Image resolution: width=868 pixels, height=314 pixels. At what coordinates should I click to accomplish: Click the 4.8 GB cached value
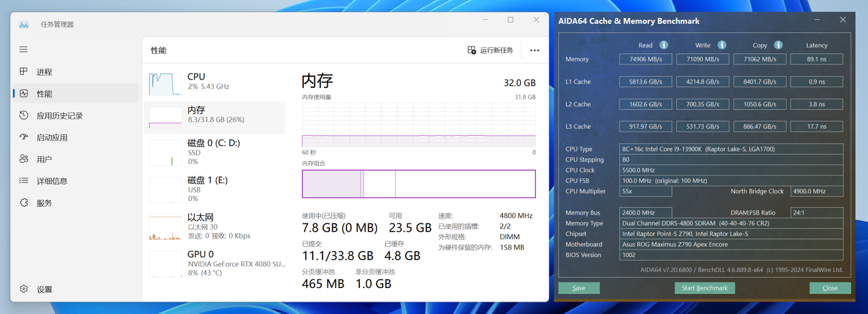click(403, 256)
